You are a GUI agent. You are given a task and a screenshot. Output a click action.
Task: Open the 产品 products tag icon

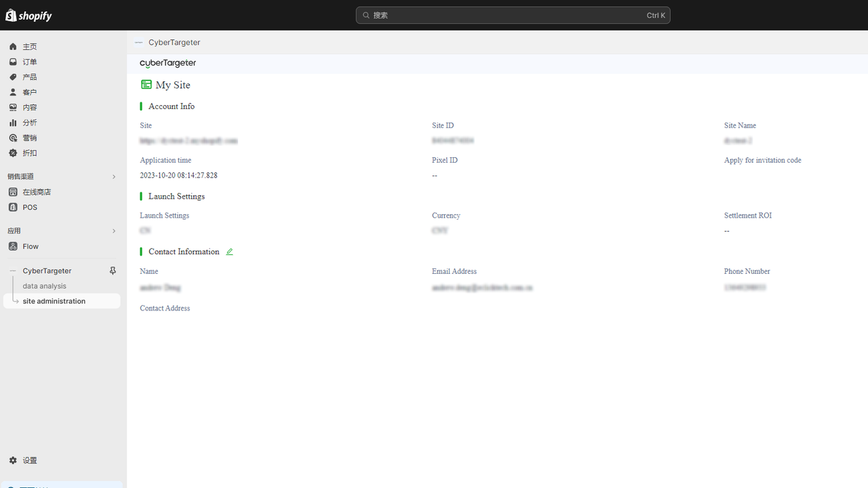[13, 77]
